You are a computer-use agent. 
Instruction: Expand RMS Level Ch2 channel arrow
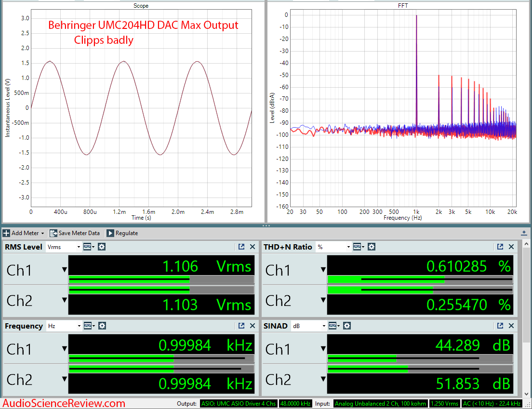[65, 300]
